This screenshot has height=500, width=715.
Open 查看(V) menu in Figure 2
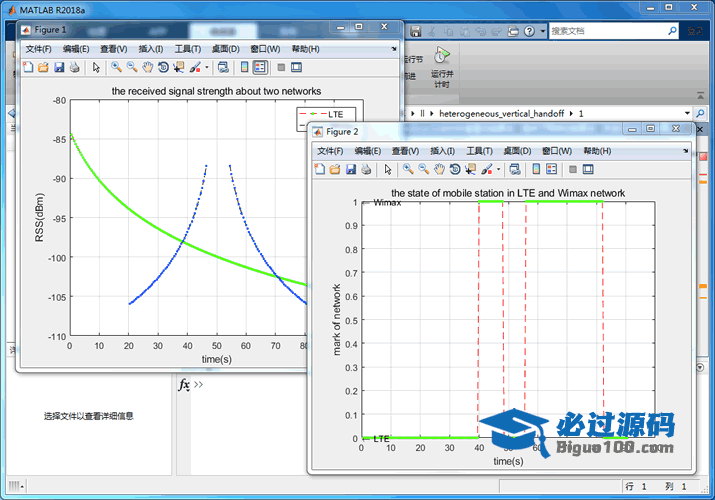(x=405, y=151)
